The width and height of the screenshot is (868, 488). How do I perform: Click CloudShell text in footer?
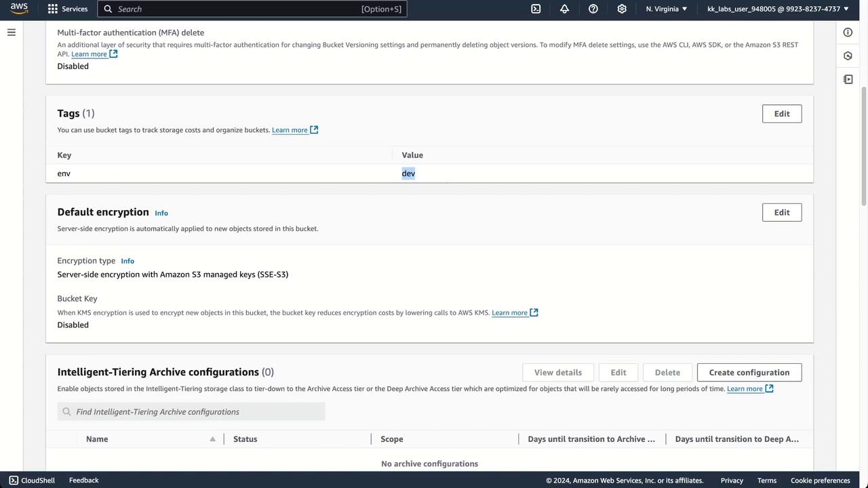[x=38, y=480]
